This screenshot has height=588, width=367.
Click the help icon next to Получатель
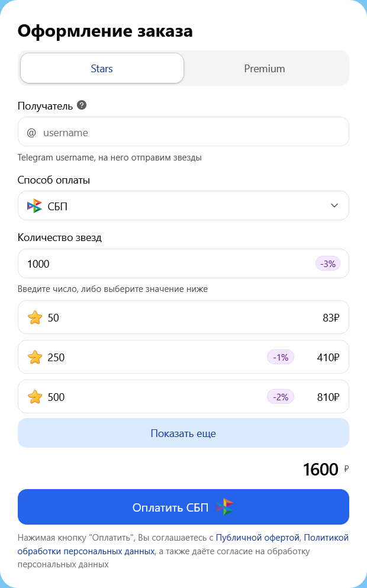82,105
